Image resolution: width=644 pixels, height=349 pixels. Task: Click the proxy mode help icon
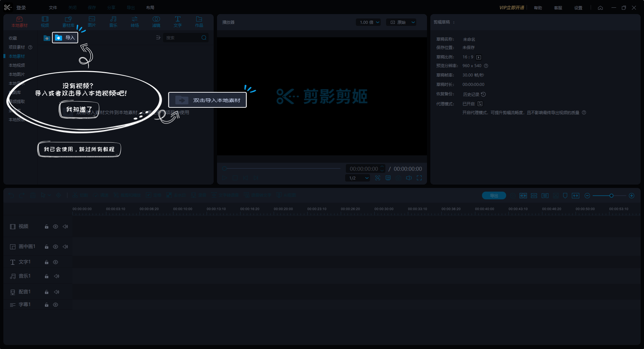pos(584,113)
